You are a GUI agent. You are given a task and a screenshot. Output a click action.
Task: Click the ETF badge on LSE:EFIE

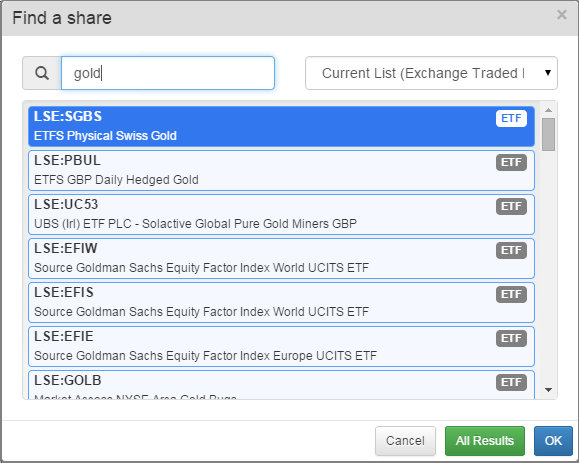point(511,338)
